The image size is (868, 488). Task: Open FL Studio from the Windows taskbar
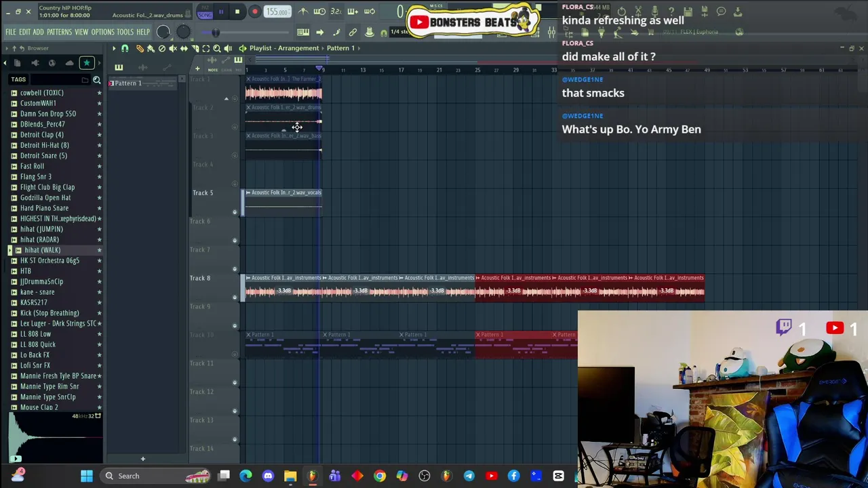tap(312, 476)
